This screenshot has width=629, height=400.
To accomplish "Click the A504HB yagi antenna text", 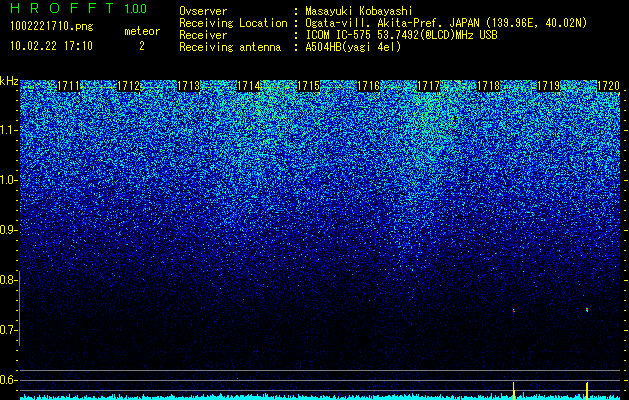I will (353, 47).
